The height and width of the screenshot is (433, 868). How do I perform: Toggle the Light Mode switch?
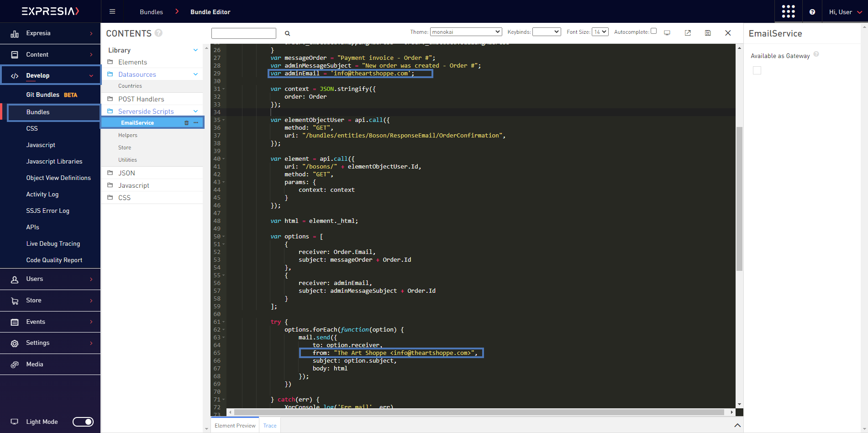[x=83, y=422]
